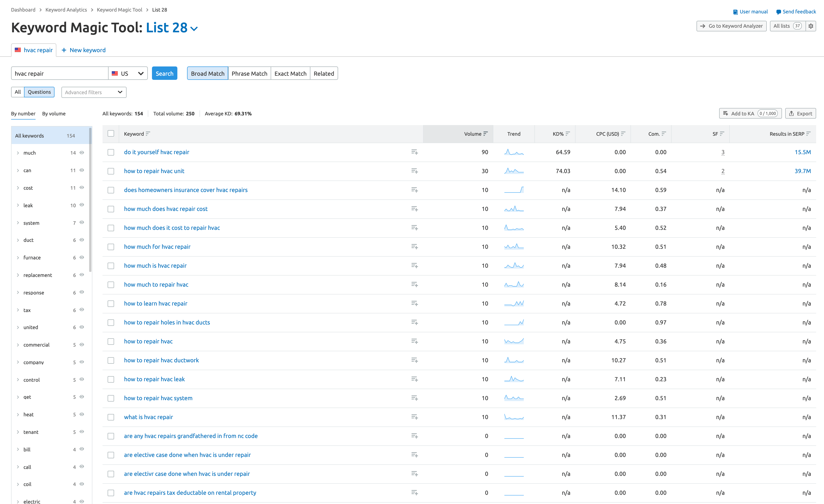Open the lists settings gear icon
This screenshot has width=824, height=504.
pyautogui.click(x=811, y=26)
